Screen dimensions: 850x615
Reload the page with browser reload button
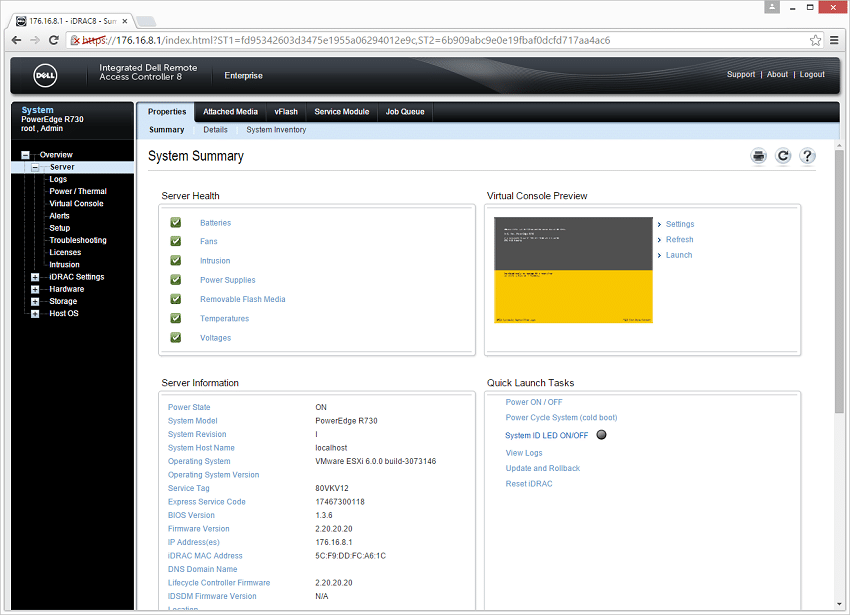tap(53, 40)
